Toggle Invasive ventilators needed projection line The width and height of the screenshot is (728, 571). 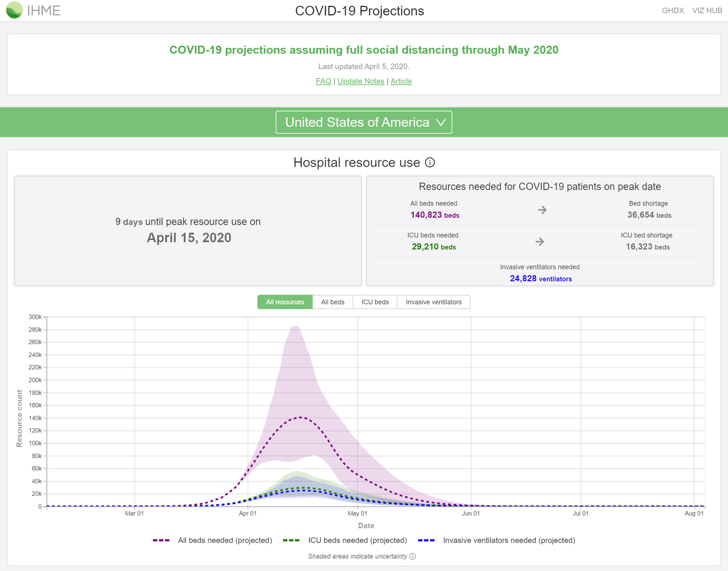[509, 540]
